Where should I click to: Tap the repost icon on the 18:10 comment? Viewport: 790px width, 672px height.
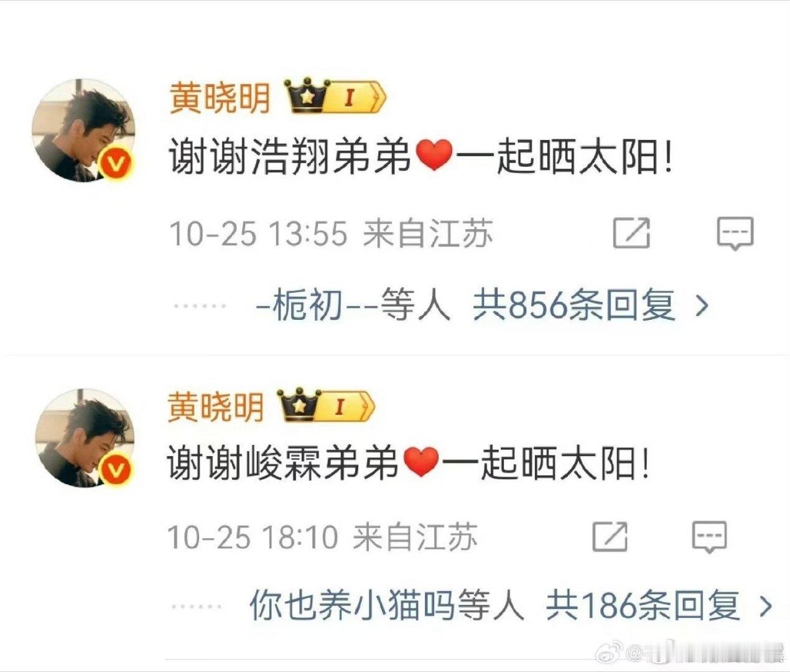tap(610, 536)
